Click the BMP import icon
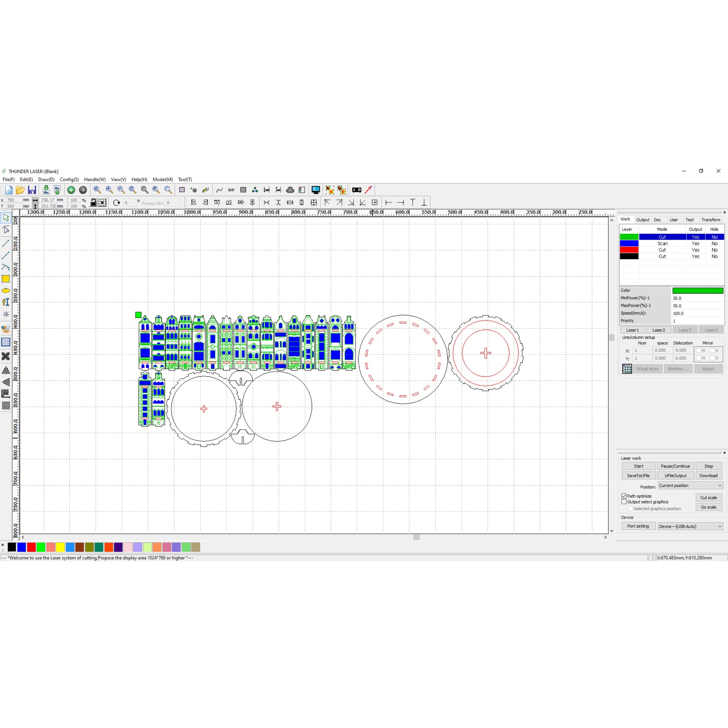728x728 pixels. (231, 190)
